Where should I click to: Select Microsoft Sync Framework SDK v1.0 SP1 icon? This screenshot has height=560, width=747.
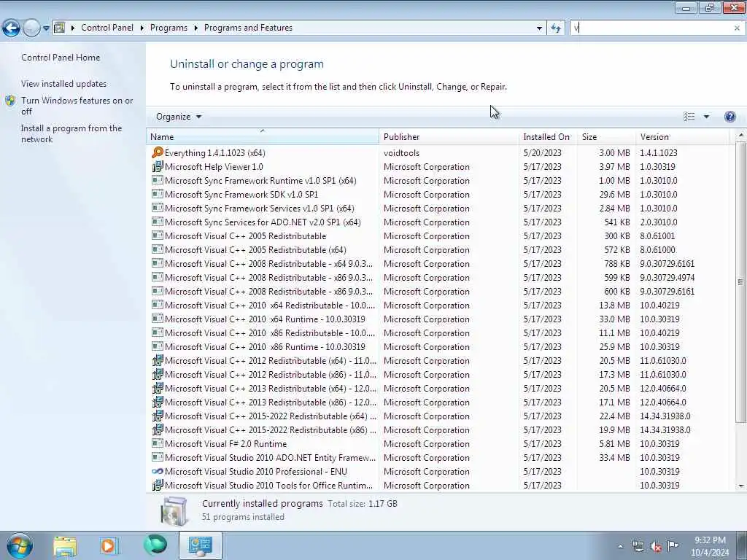pyautogui.click(x=158, y=194)
